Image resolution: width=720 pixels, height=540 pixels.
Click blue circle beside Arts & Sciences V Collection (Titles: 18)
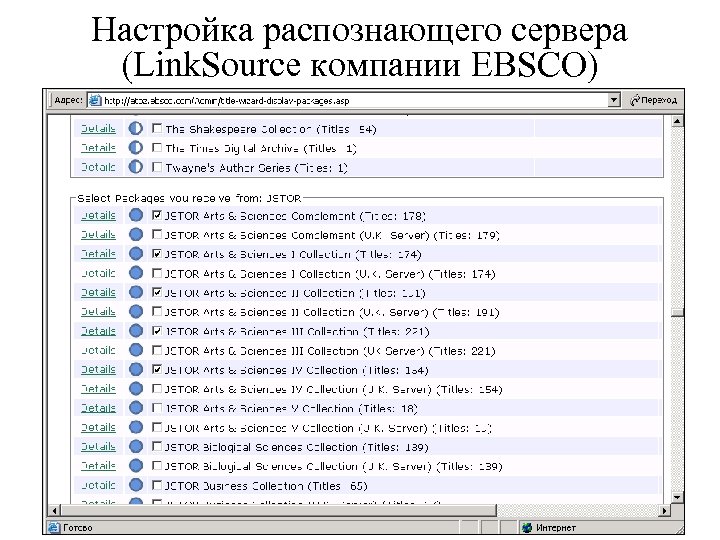point(135,408)
